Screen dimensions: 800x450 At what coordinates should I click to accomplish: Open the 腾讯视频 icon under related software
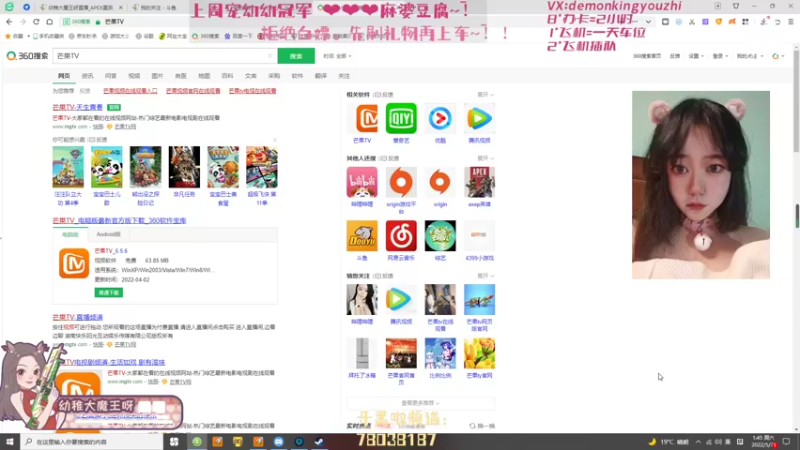tap(479, 118)
